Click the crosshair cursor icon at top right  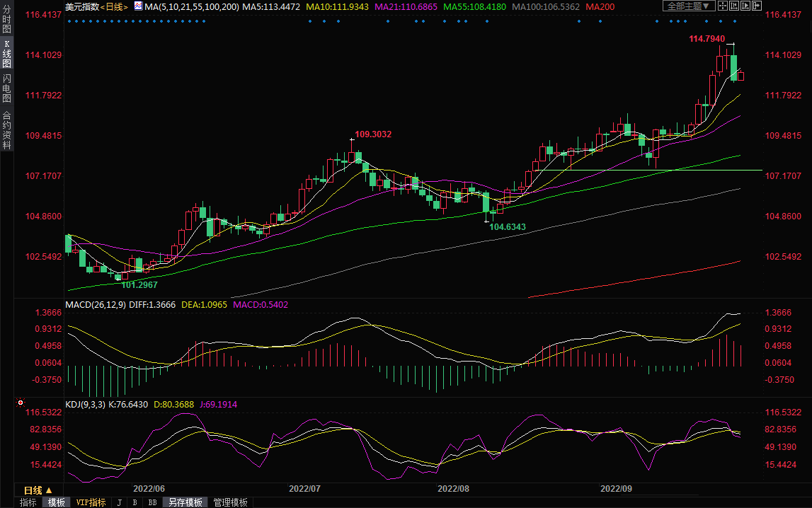coord(723,6)
